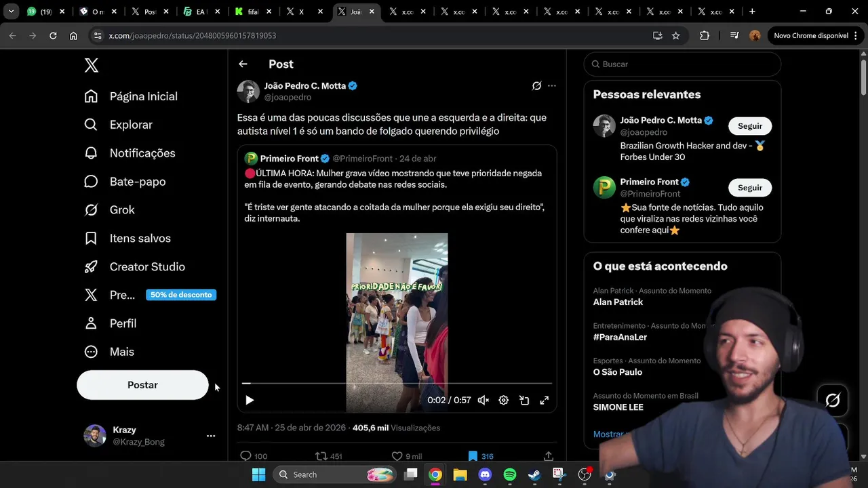Image resolution: width=868 pixels, height=488 pixels.
Task: Play the embedded video
Action: (x=250, y=401)
